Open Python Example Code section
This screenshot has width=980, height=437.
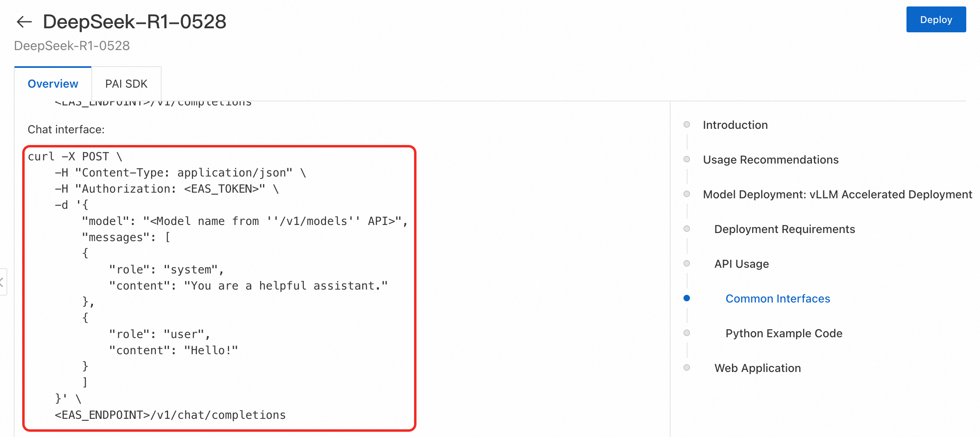coord(783,333)
